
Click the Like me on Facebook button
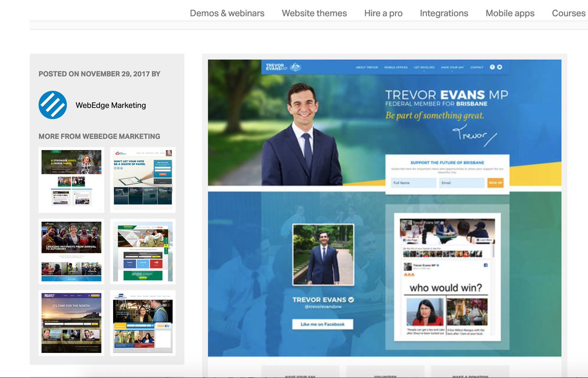[322, 324]
